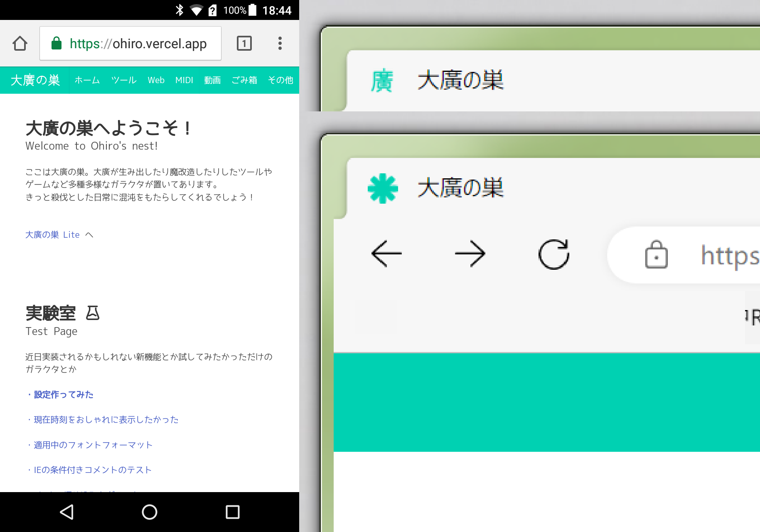Screen dimensions: 760x532
Task: Select the ホーム navigation item
Action: pos(87,80)
